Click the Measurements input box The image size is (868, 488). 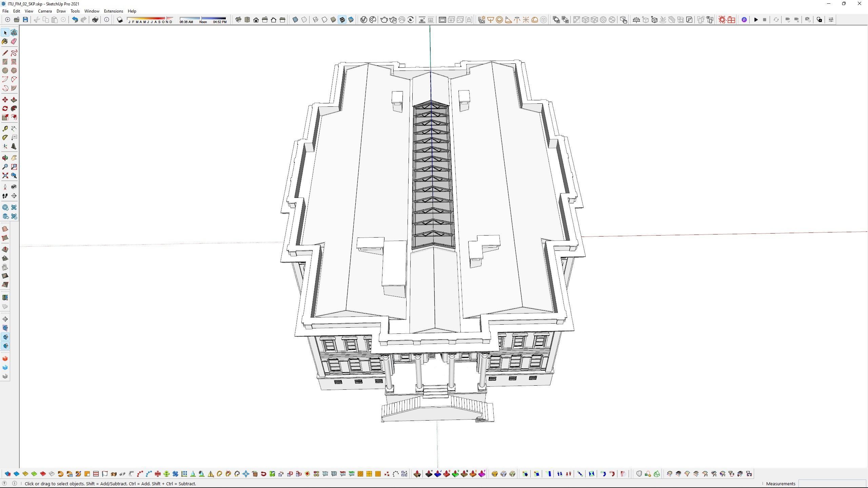pyautogui.click(x=832, y=484)
